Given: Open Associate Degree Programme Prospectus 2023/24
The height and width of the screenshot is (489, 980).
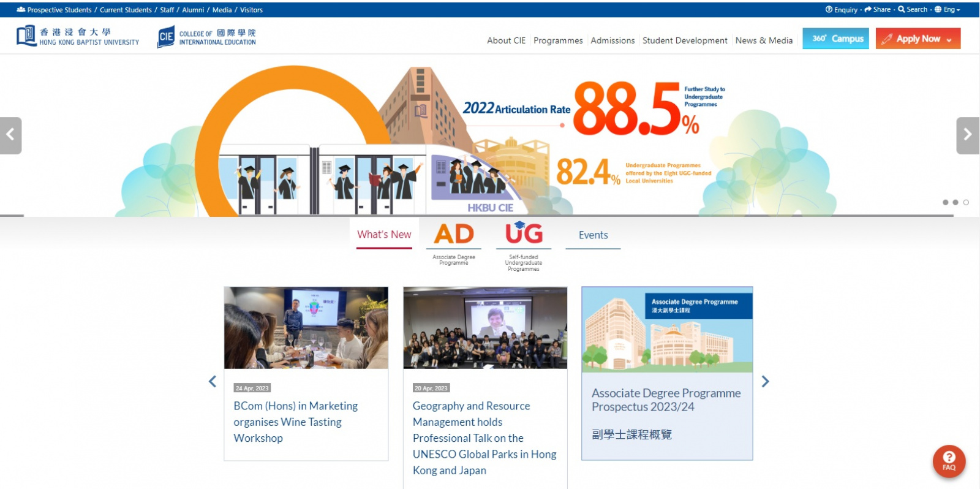Looking at the screenshot, I should click(x=666, y=400).
